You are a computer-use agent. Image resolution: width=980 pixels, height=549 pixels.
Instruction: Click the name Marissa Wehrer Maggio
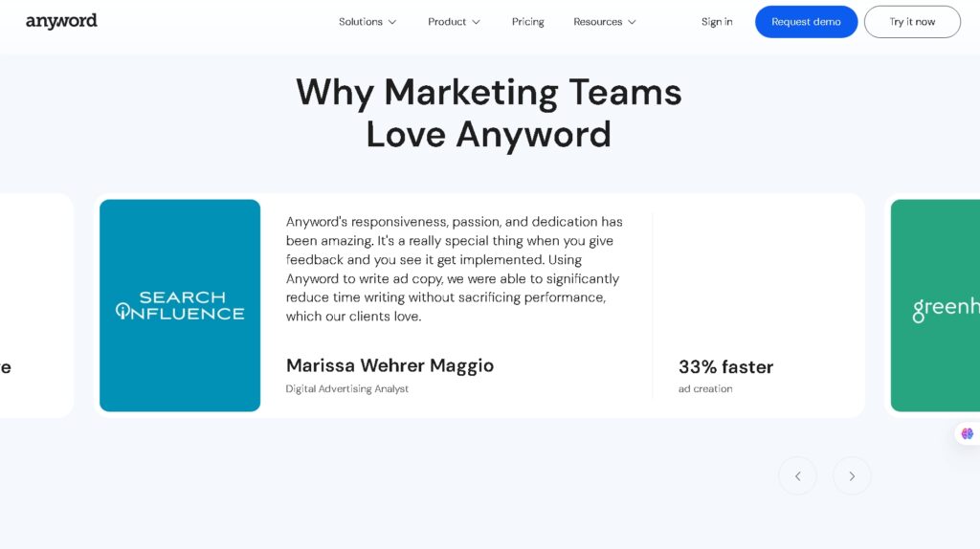pos(390,365)
